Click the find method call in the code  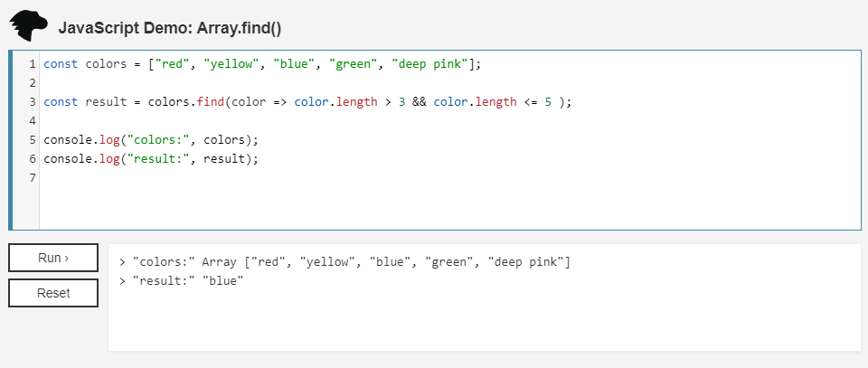pyautogui.click(x=212, y=102)
